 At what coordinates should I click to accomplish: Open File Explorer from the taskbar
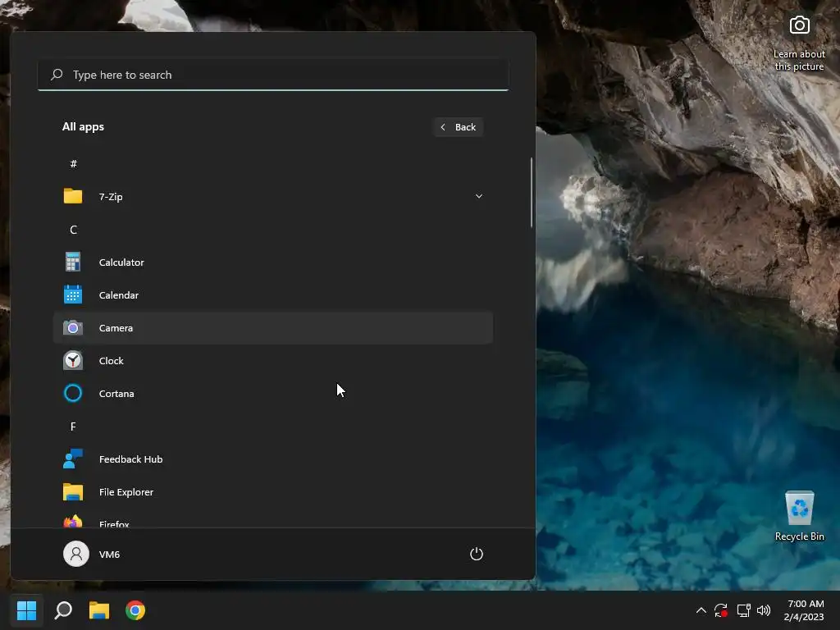99,610
